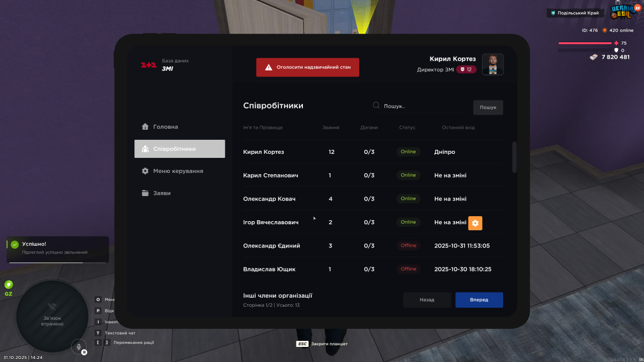644x362 pixels.
Task: Click the folder icon beside Заяви
Action: [x=145, y=193]
